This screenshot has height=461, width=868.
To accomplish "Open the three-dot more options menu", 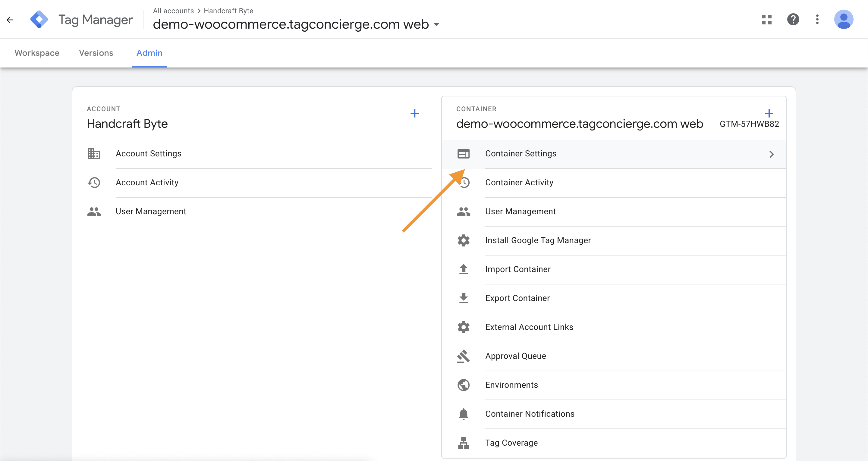I will [x=817, y=20].
